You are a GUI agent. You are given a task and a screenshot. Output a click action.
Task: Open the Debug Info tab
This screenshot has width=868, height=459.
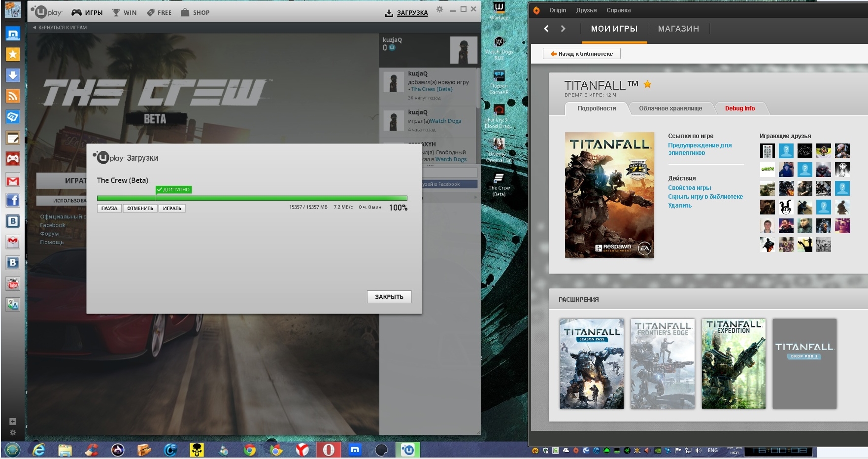(739, 108)
